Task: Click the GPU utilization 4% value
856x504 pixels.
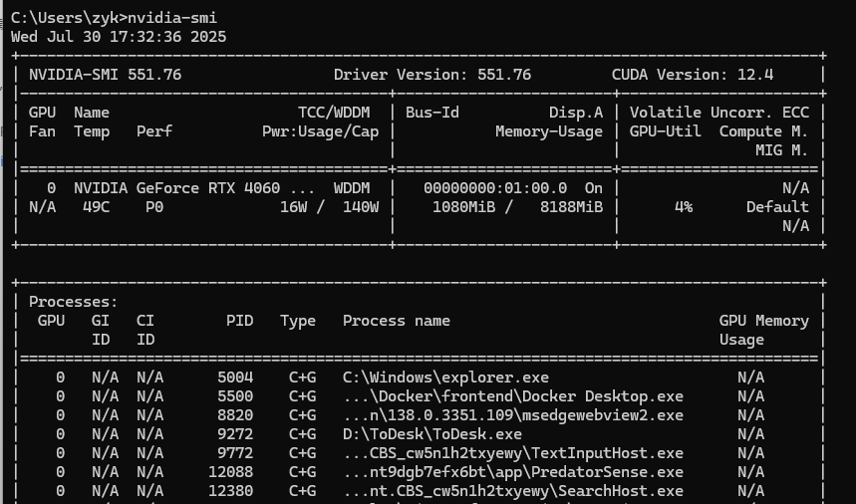Action: click(684, 207)
